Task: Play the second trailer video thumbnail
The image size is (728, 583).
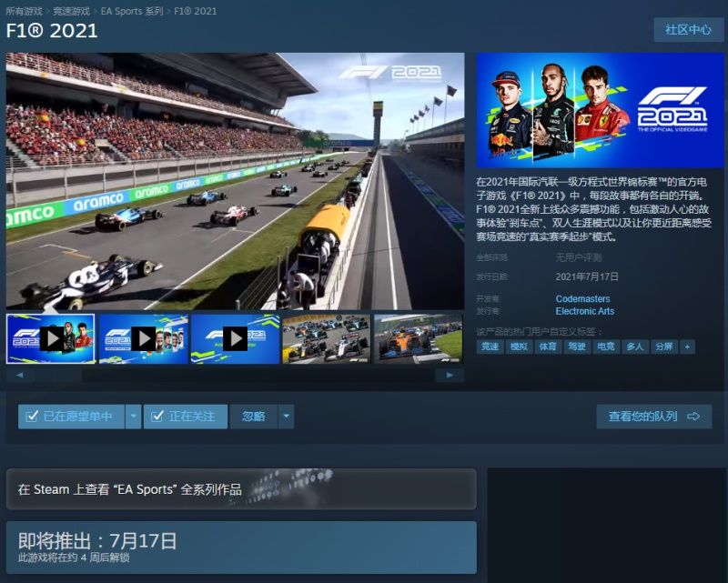Action: (144, 339)
